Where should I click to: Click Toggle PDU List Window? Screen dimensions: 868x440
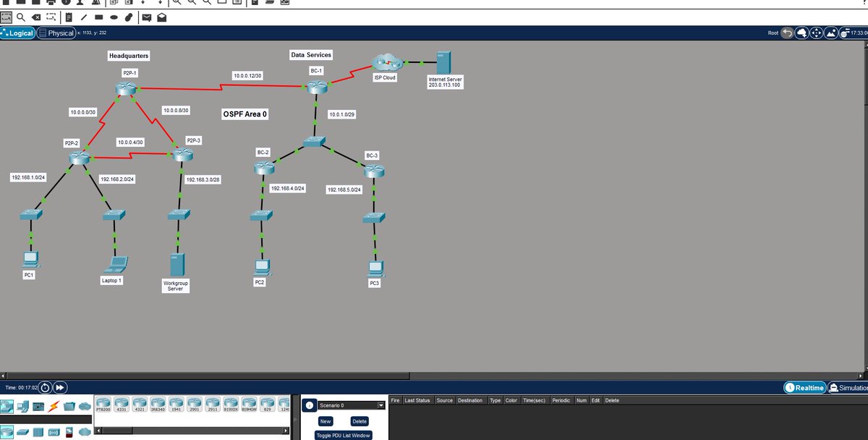[344, 435]
